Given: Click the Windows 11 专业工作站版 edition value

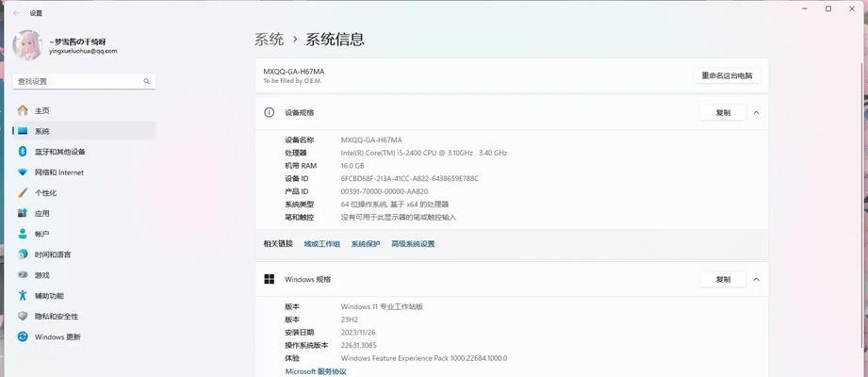Looking at the screenshot, I should click(x=382, y=306).
